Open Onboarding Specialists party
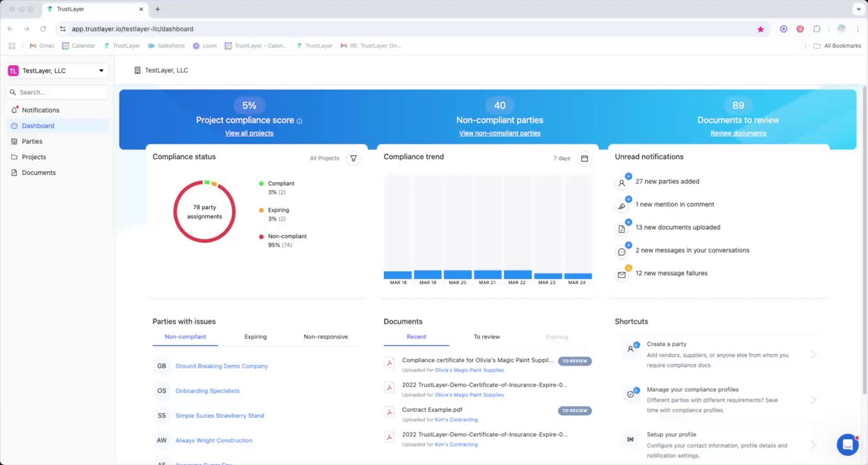The image size is (868, 465). 207,391
